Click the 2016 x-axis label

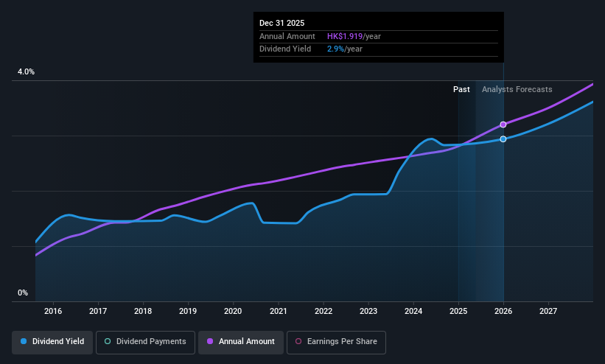click(53, 311)
